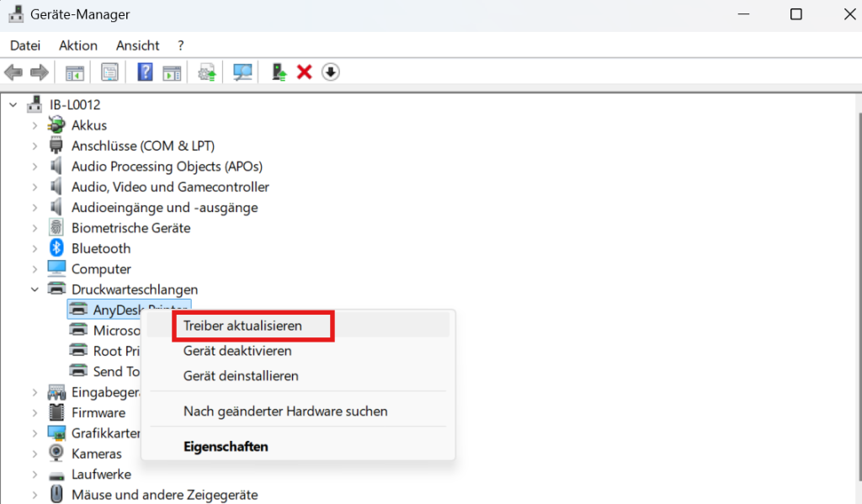Select the Microso… printer entry
Image resolution: width=862 pixels, height=504 pixels.
tap(116, 331)
